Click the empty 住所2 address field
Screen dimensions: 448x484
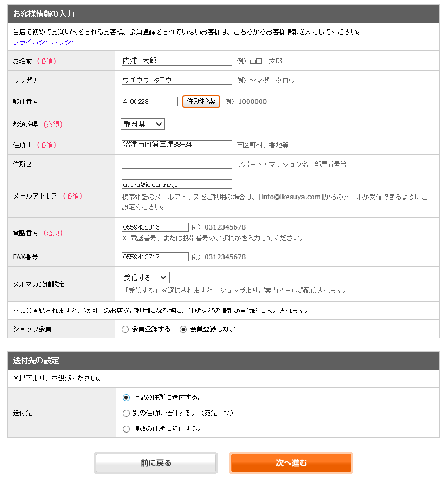(x=176, y=164)
